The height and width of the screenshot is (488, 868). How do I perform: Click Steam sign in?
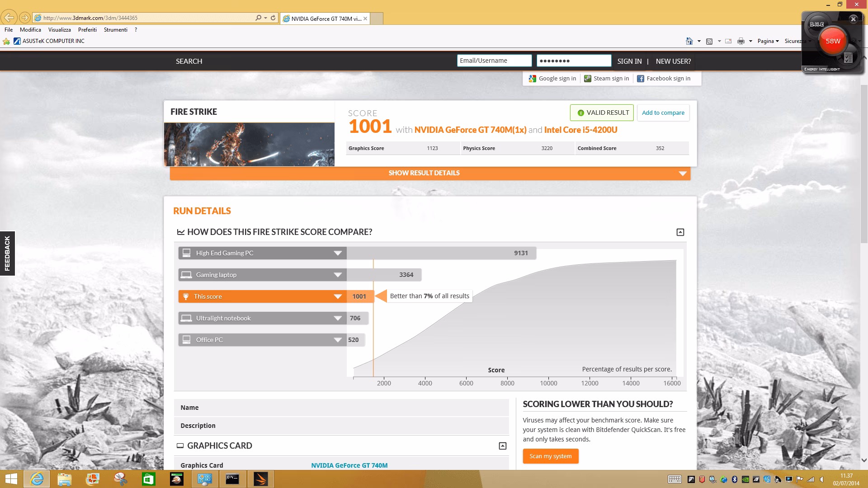[x=606, y=79]
